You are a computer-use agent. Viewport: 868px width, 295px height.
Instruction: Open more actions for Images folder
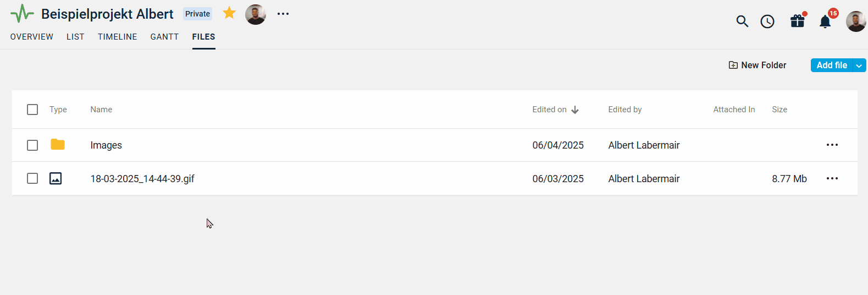[832, 145]
